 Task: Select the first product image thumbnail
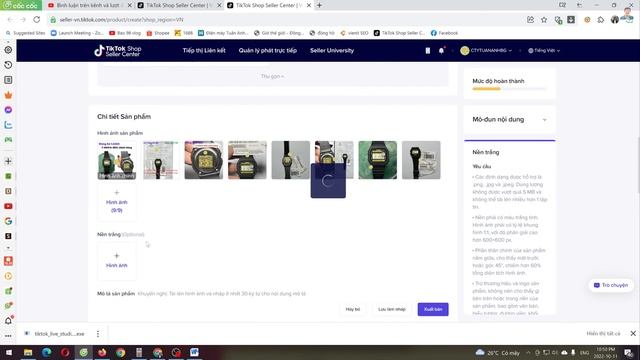[x=117, y=160]
